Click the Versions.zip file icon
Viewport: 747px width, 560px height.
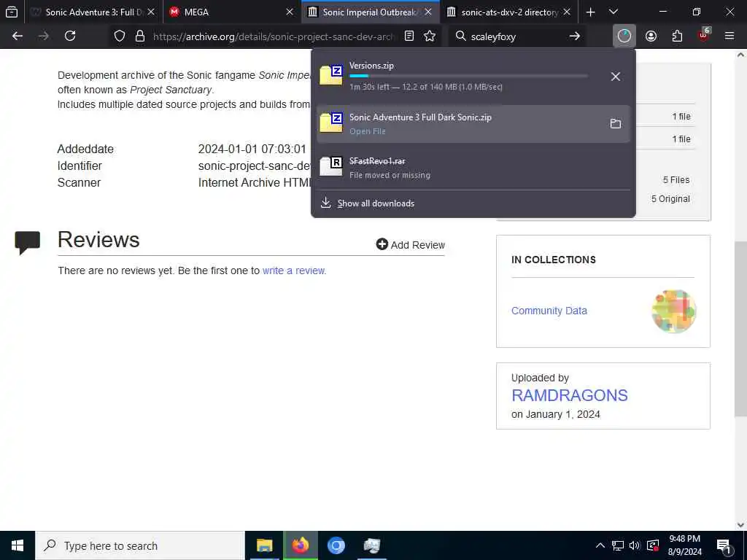pyautogui.click(x=331, y=75)
